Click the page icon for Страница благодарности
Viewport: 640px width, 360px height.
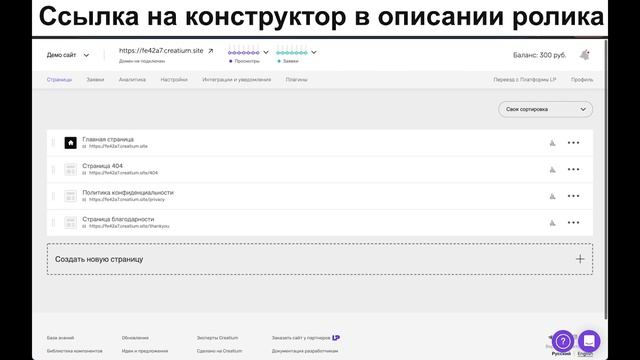click(x=70, y=222)
